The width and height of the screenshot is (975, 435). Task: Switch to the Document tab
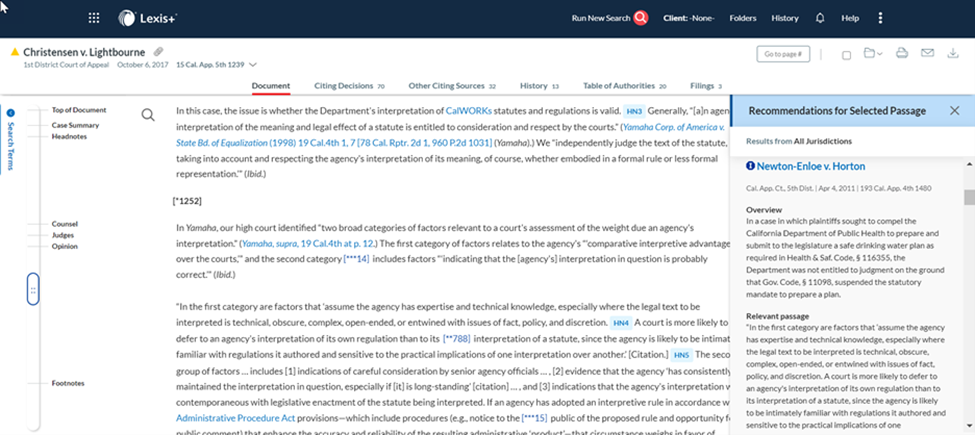pos(270,86)
